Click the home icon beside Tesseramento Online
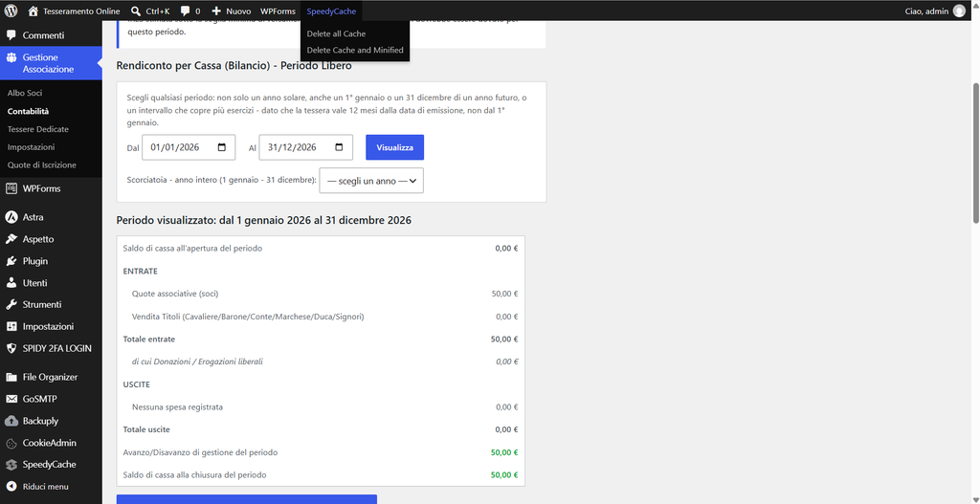980x504 pixels. [33, 11]
